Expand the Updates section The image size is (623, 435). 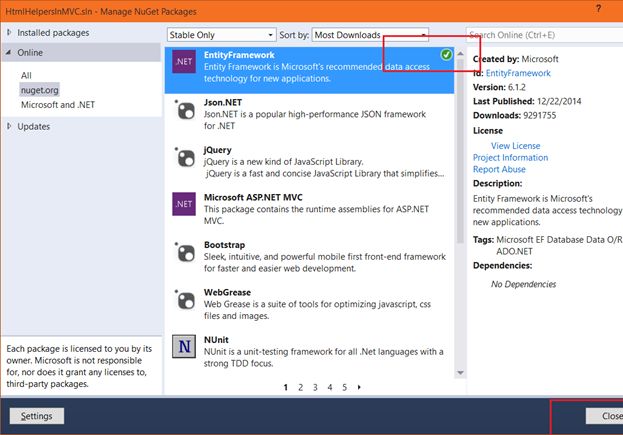9,126
